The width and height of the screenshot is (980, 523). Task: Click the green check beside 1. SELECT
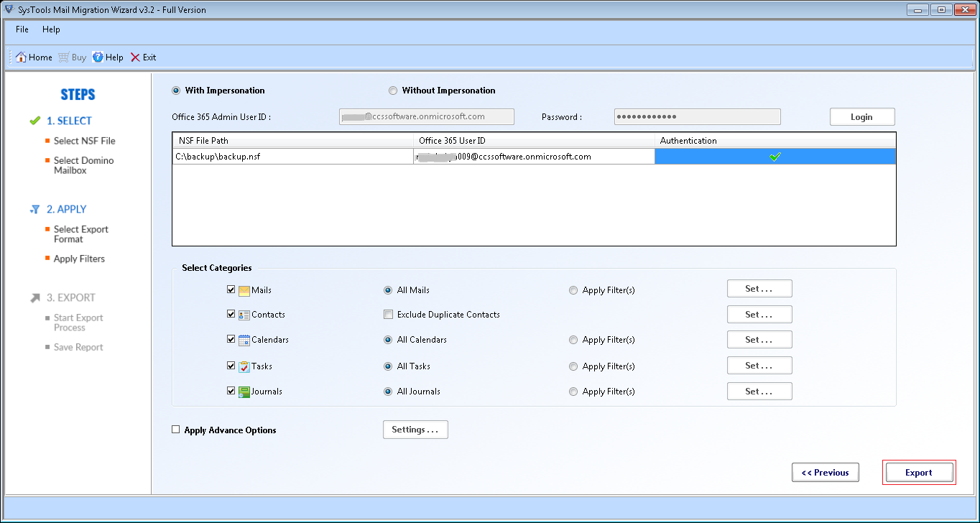(x=34, y=121)
